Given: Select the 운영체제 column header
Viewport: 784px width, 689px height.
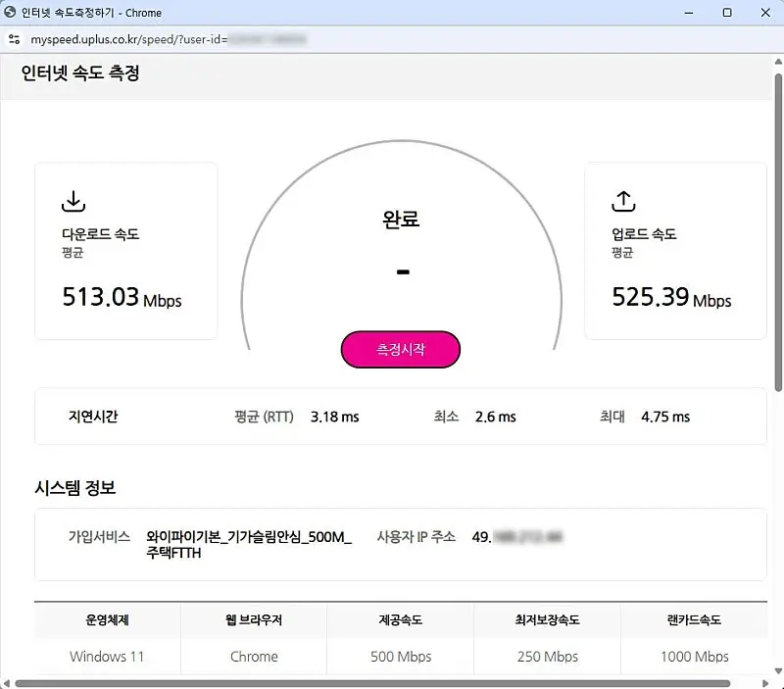Looking at the screenshot, I should 107,620.
